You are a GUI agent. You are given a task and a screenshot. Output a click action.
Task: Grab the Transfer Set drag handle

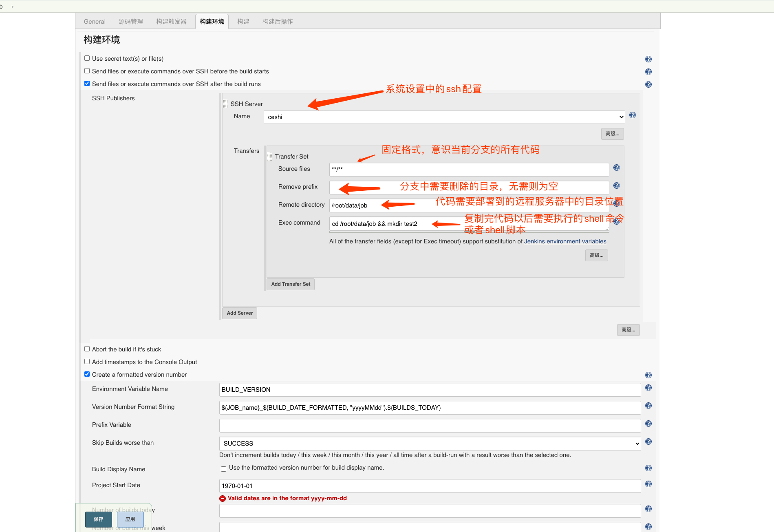269,157
